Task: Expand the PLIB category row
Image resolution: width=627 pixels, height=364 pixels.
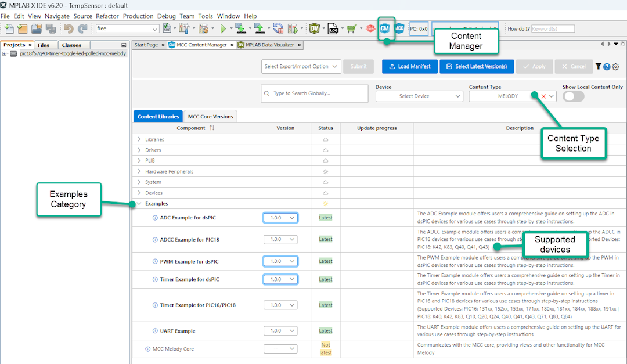Action: pos(139,160)
